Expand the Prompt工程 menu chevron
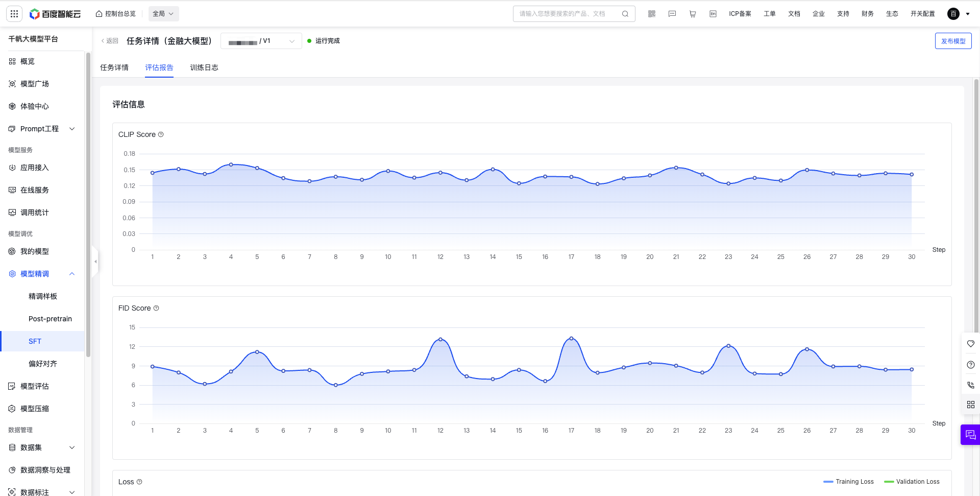 (72, 129)
